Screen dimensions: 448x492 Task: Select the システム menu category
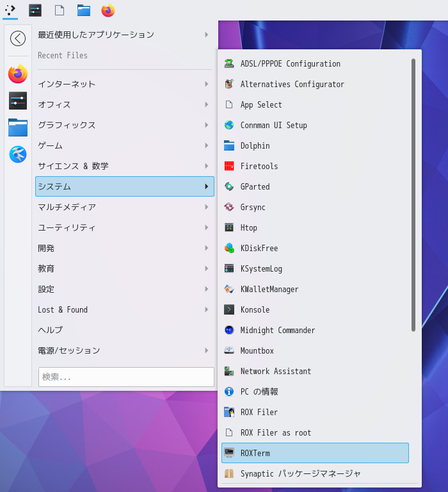(x=125, y=186)
